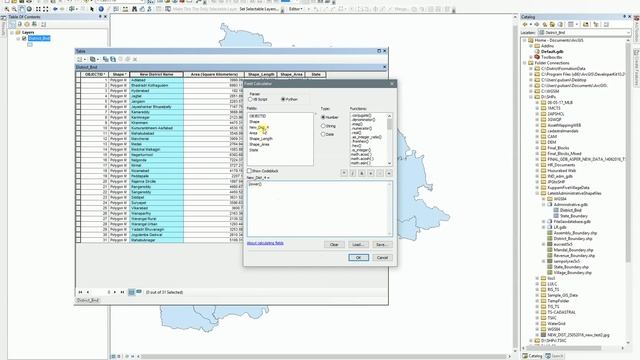Click the Save... button in Field Calculator

coord(382,244)
